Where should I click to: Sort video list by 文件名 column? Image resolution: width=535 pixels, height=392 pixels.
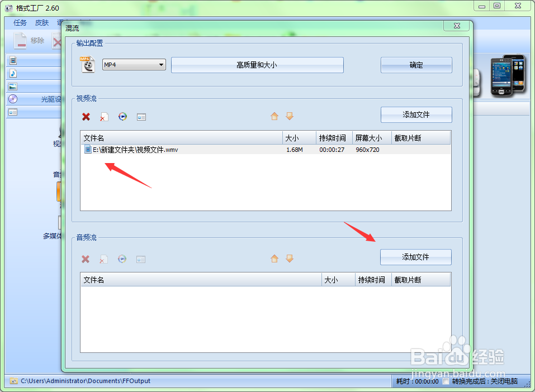pyautogui.click(x=182, y=138)
